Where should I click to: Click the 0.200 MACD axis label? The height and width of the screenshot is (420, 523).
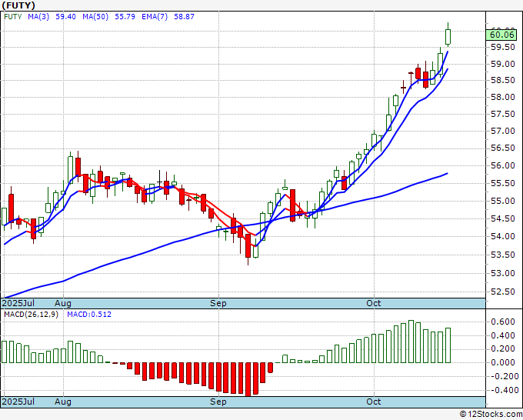point(503,349)
